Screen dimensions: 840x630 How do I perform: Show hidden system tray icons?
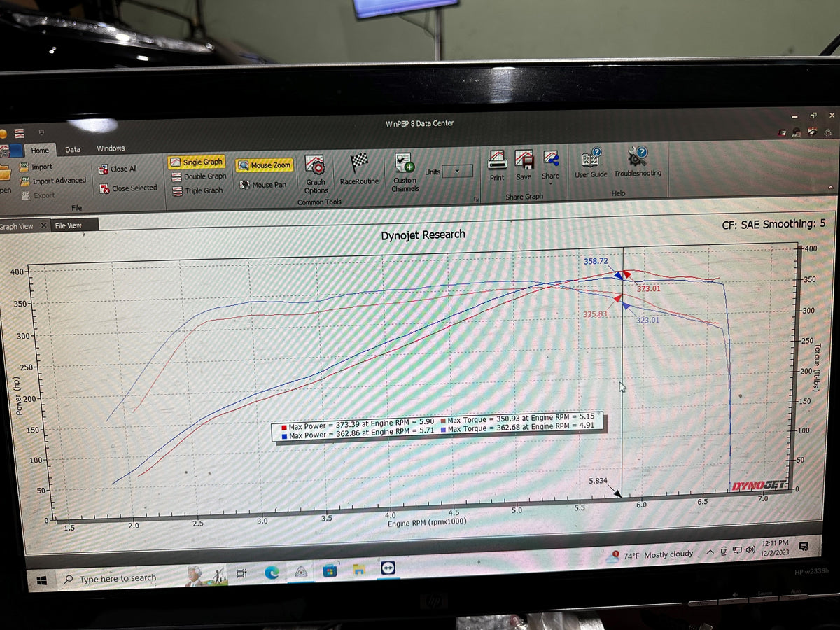[x=710, y=552]
